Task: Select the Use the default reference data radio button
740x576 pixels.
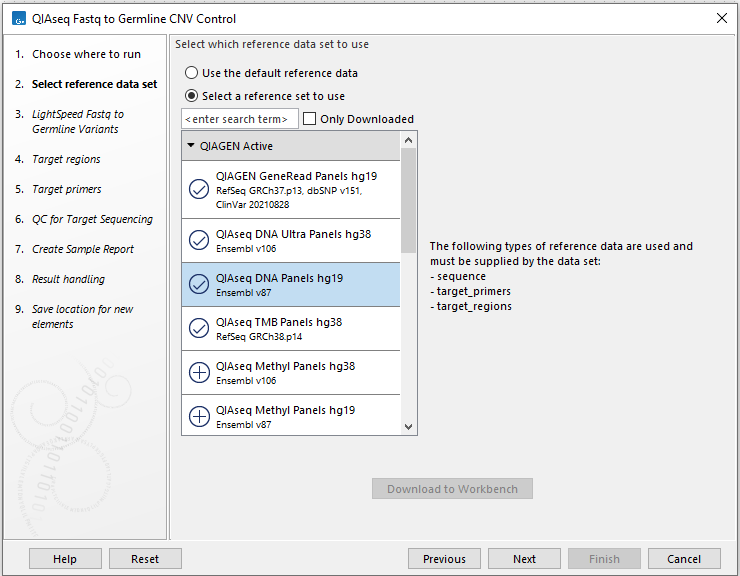Action: click(x=191, y=73)
